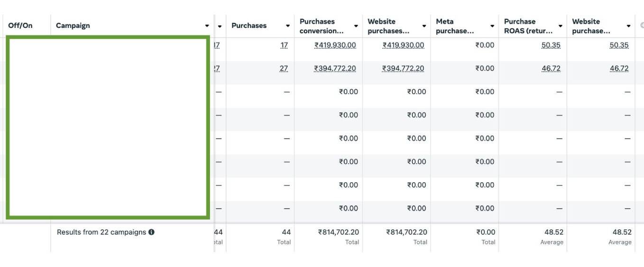Open the 17 value in Purchases column
644x267 pixels.
point(284,45)
